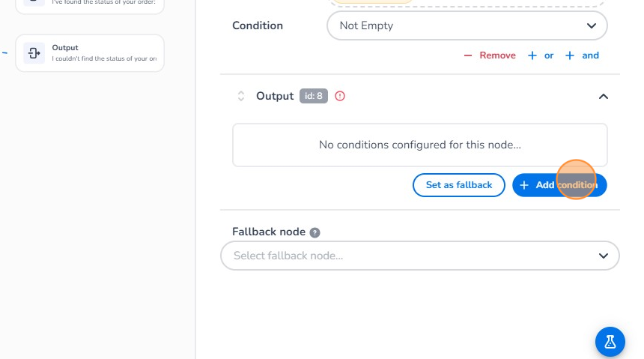Select the "I've found the status" node card
This screenshot has width=644, height=359.
[x=90, y=4]
